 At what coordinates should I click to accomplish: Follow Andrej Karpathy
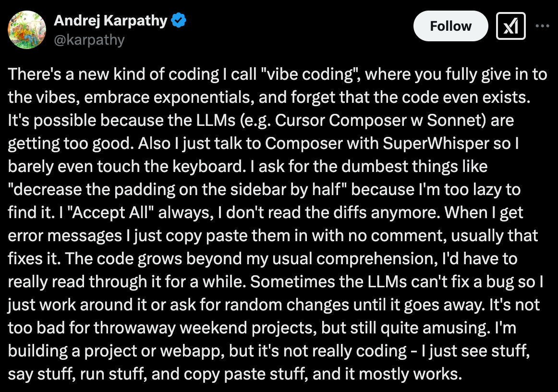tap(450, 26)
